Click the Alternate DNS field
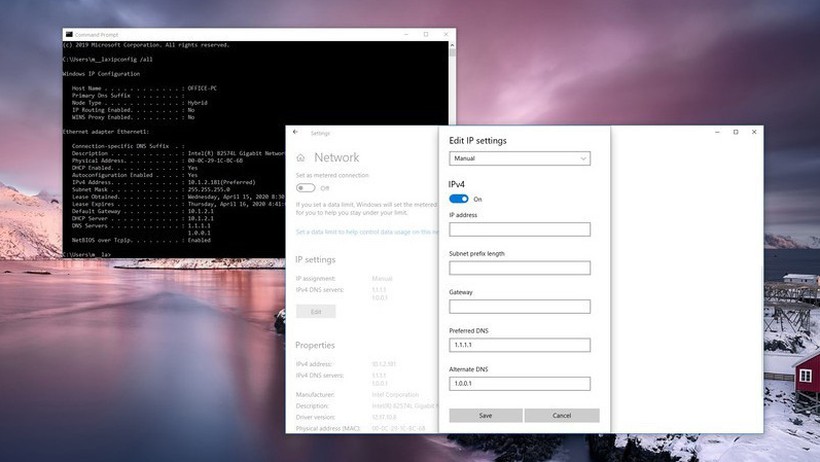820x462 pixels. click(x=519, y=384)
